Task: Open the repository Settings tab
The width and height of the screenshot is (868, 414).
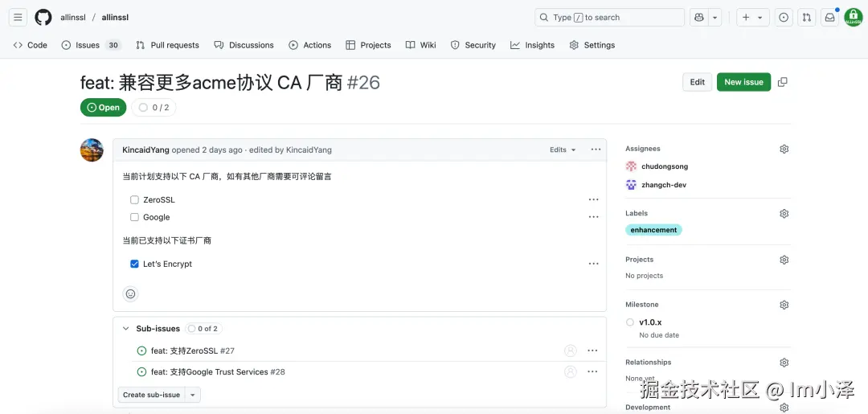Action: point(592,45)
